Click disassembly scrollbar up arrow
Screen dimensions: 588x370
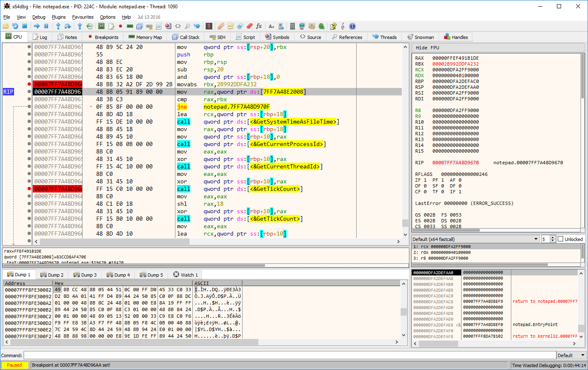[x=406, y=47]
